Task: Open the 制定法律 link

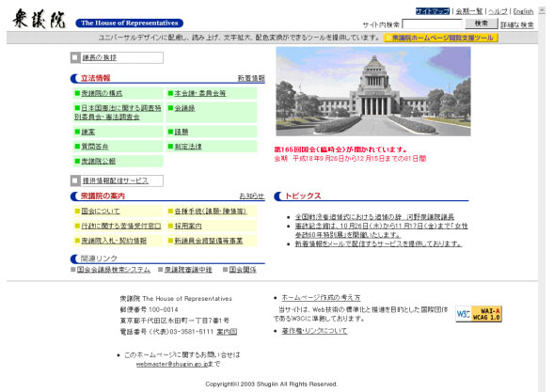Action: [x=188, y=147]
